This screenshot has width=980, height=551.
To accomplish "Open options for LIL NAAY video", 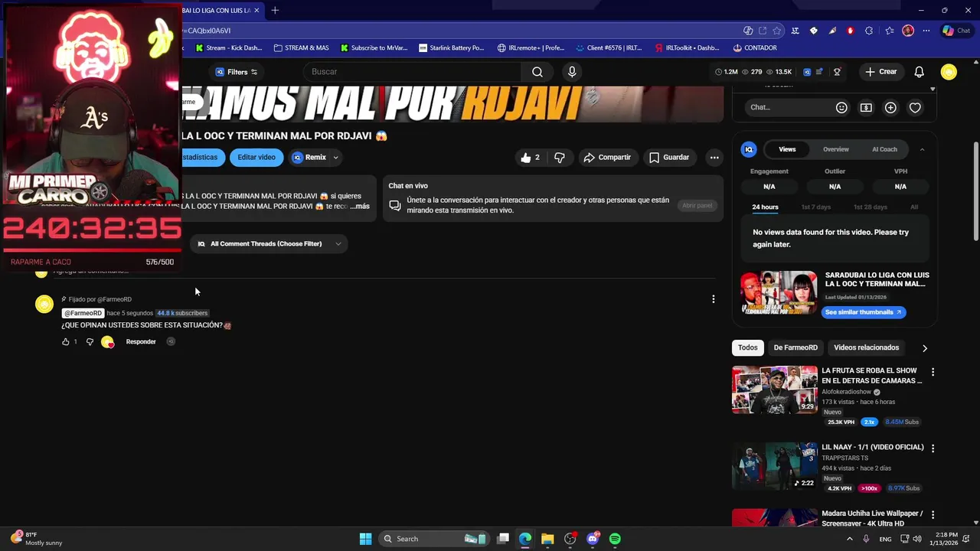I will tap(933, 448).
